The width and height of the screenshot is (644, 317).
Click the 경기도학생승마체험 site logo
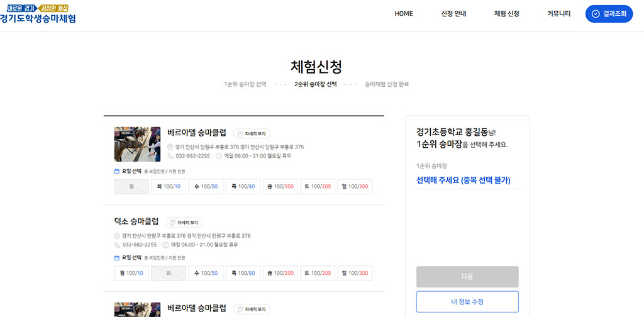(38, 14)
